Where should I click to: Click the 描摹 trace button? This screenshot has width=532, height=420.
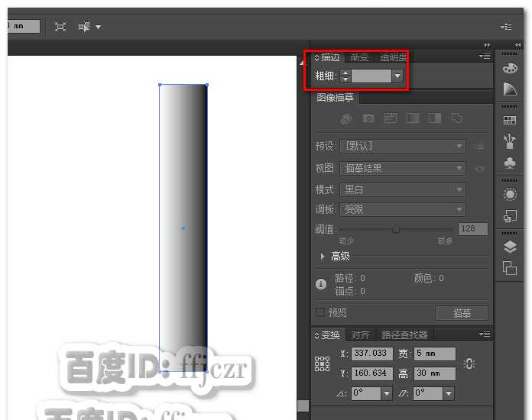point(461,313)
